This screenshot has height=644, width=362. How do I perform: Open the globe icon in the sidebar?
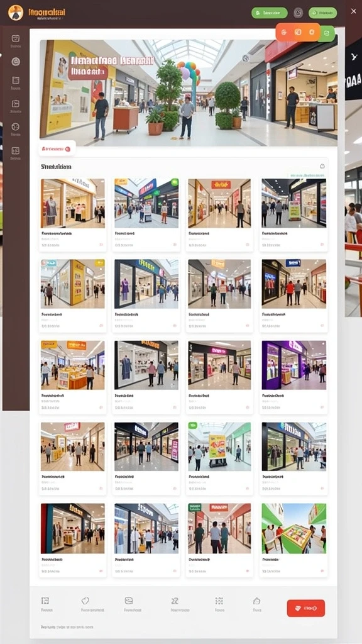pos(16,126)
